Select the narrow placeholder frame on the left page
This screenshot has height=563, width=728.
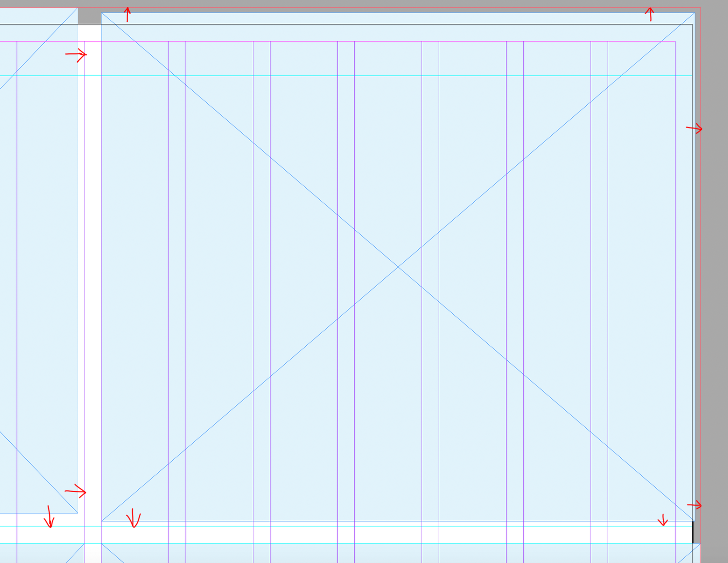click(39, 260)
